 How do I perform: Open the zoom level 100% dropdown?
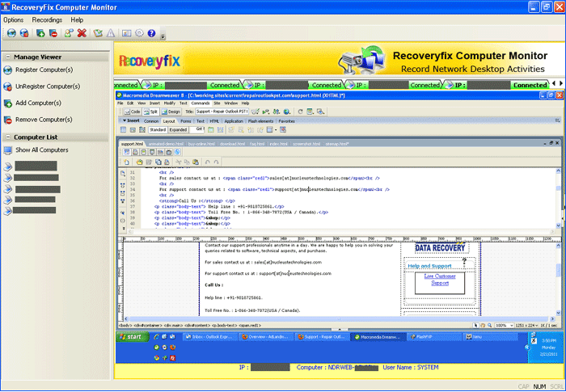tap(505, 326)
